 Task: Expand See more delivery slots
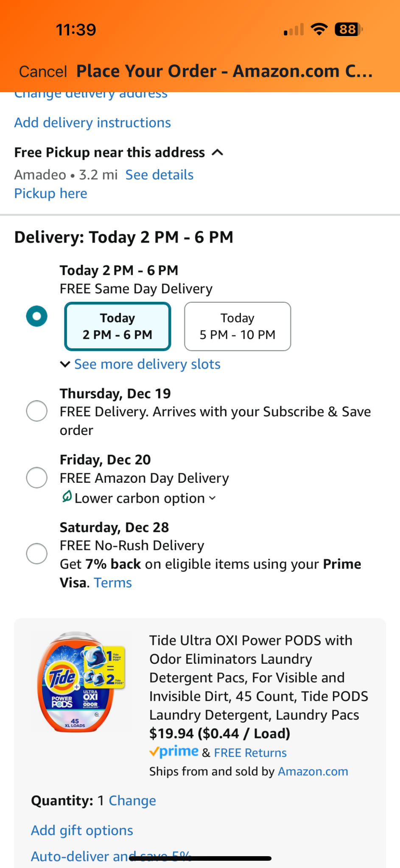[x=140, y=364]
